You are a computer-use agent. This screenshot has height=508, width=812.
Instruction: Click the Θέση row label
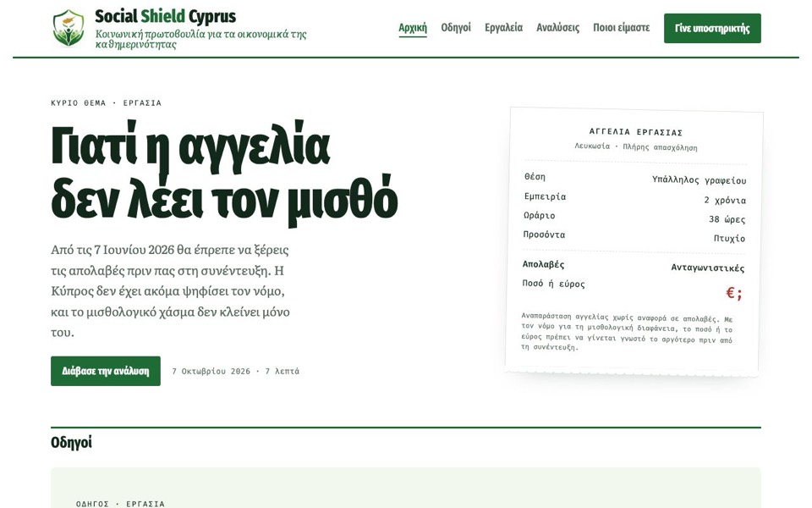click(x=535, y=177)
